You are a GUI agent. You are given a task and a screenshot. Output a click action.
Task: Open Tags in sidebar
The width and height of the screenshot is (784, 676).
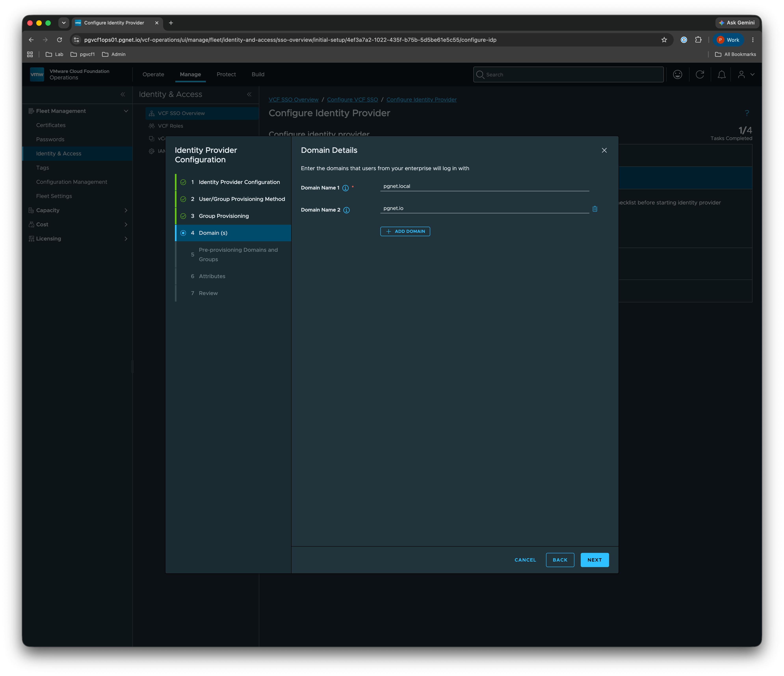click(x=42, y=168)
